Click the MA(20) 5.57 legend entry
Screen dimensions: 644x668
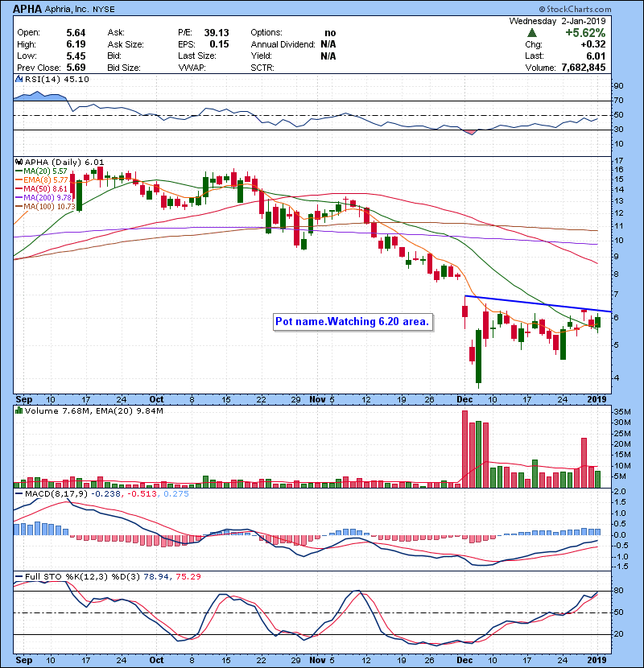(x=41, y=171)
